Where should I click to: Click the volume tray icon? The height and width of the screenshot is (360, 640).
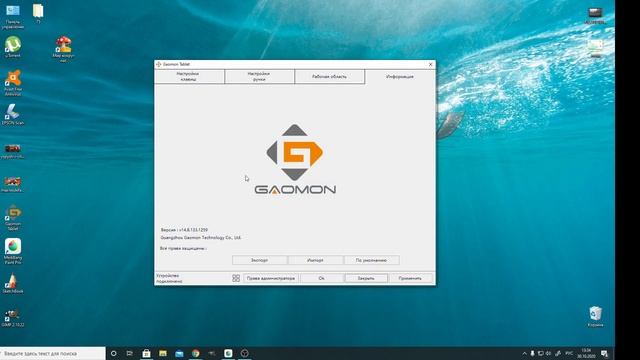pyautogui.click(x=548, y=353)
